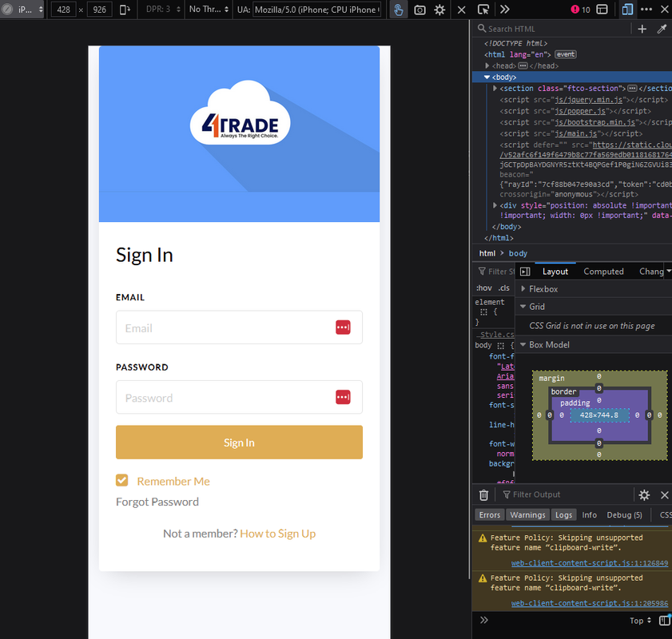The width and height of the screenshot is (672, 639).
Task: Switch to the Computed tab
Action: pyautogui.click(x=603, y=272)
